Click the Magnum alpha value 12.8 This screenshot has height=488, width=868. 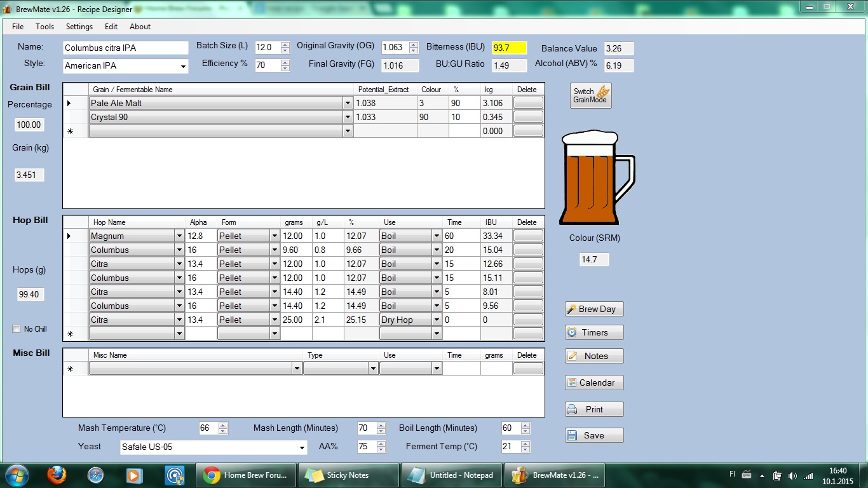pyautogui.click(x=201, y=236)
